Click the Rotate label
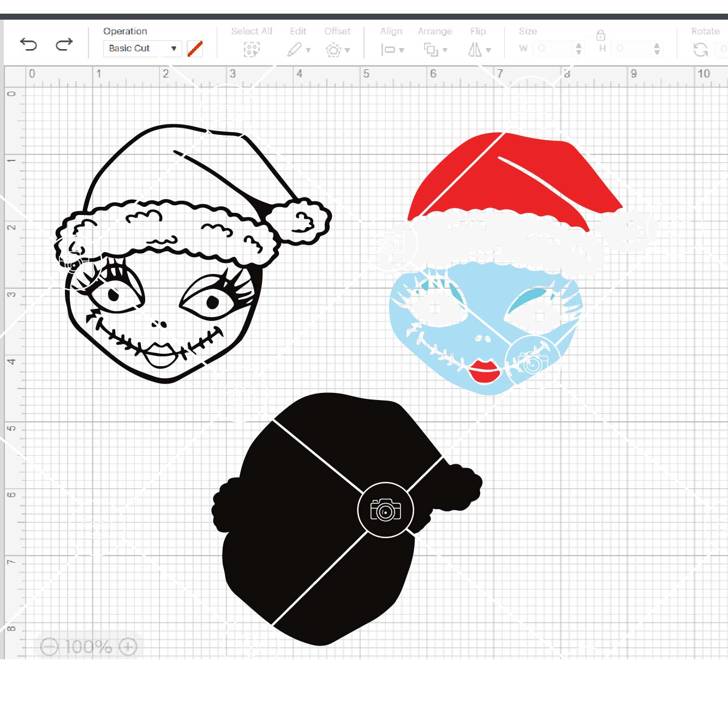 [x=705, y=31]
